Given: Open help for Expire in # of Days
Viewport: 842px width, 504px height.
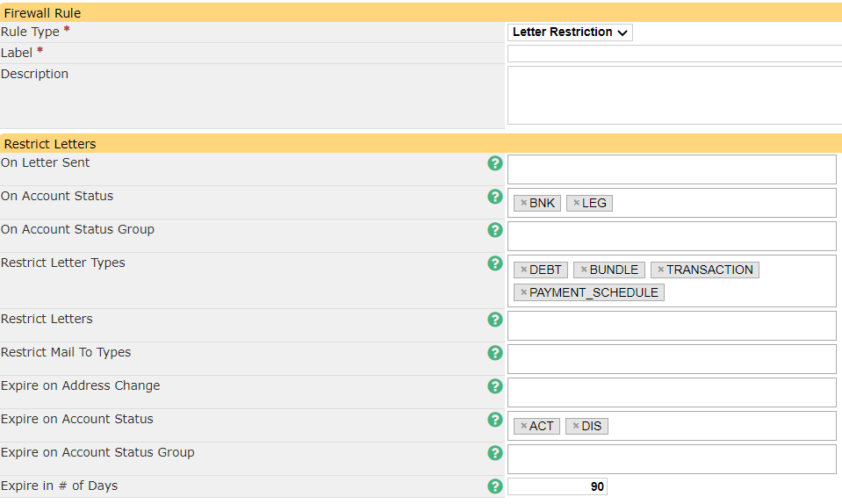Looking at the screenshot, I should coord(495,486).
